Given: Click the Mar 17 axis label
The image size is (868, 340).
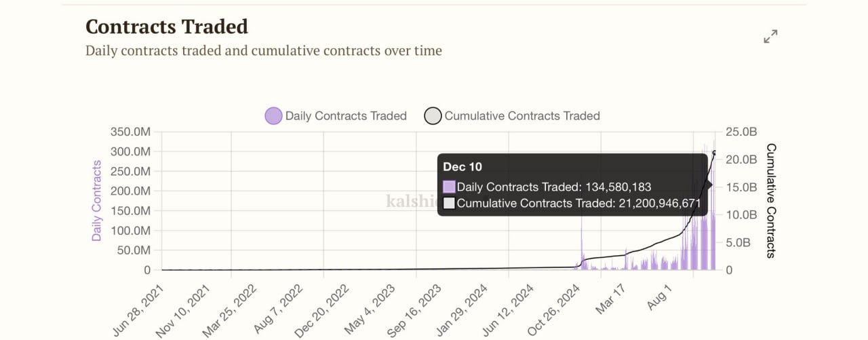Looking at the screenshot, I should pyautogui.click(x=610, y=299).
